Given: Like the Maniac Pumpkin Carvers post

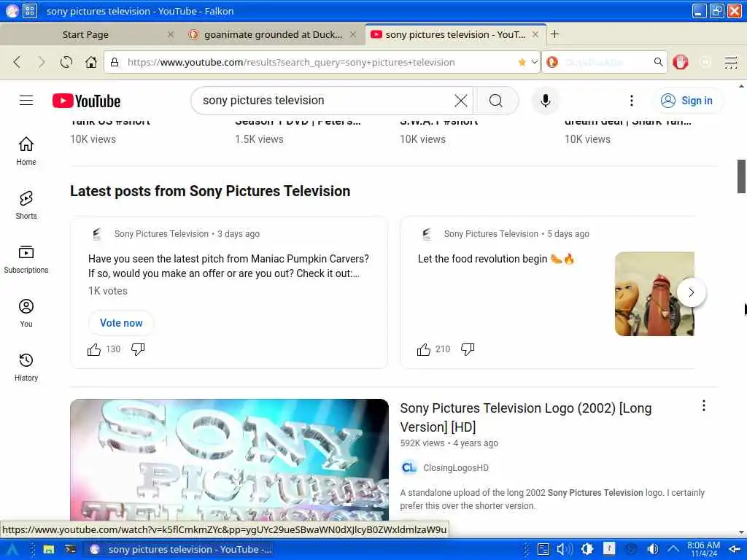Looking at the screenshot, I should [x=94, y=349].
